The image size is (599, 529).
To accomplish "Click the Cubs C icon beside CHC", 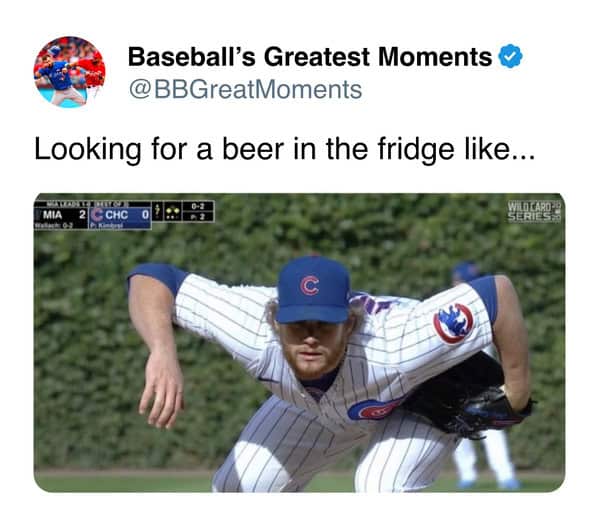I will (98, 214).
